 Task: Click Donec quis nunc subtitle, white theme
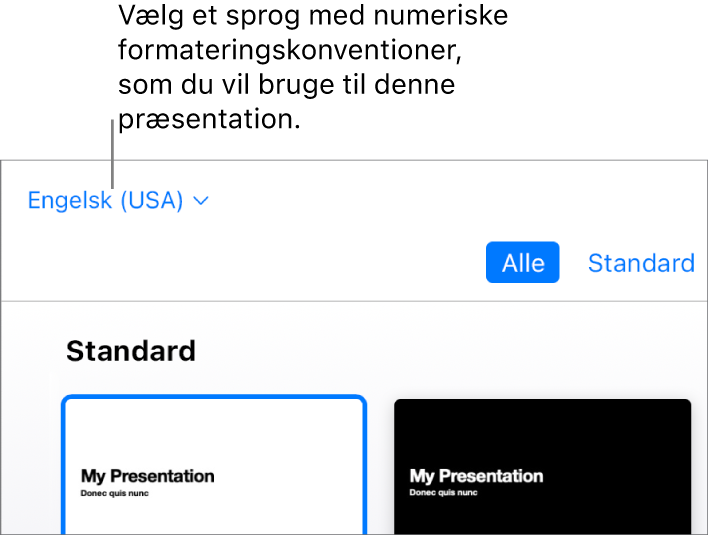coord(115,493)
